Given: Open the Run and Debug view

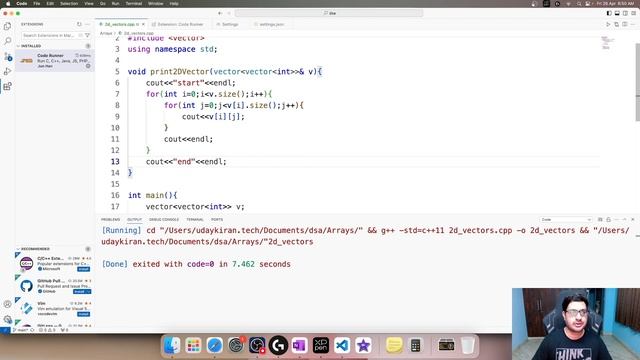Looking at the screenshot, I should pyautogui.click(x=7, y=71).
